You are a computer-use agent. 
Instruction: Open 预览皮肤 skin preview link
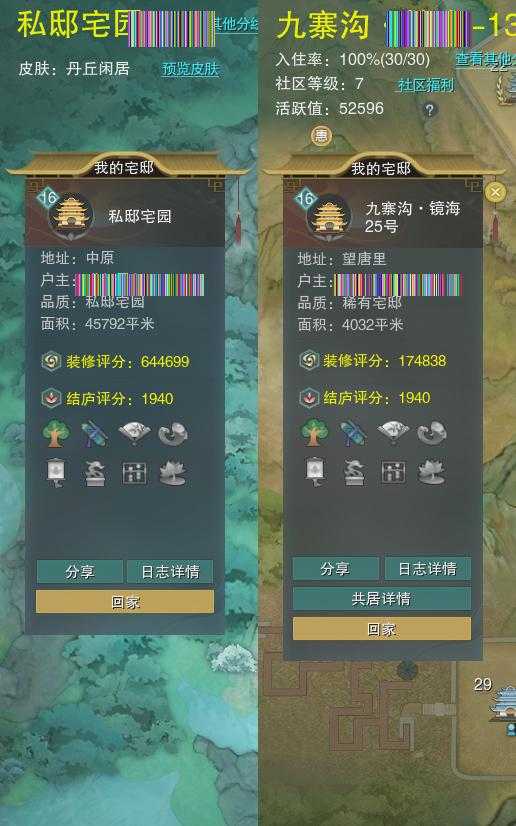pyautogui.click(x=190, y=69)
